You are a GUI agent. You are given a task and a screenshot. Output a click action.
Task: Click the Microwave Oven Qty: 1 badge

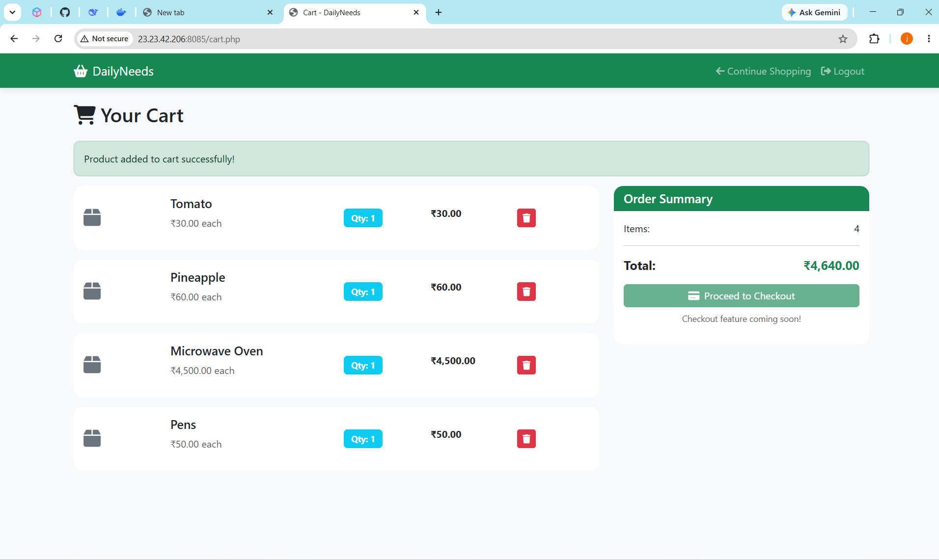click(363, 365)
